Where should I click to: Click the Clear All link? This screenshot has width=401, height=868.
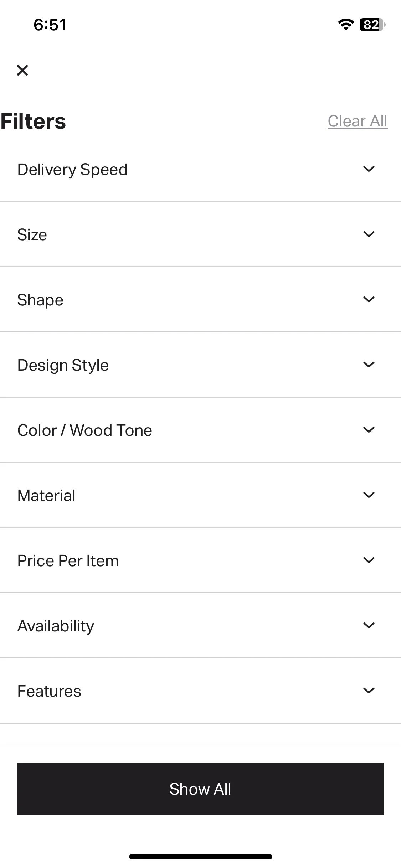click(x=358, y=121)
